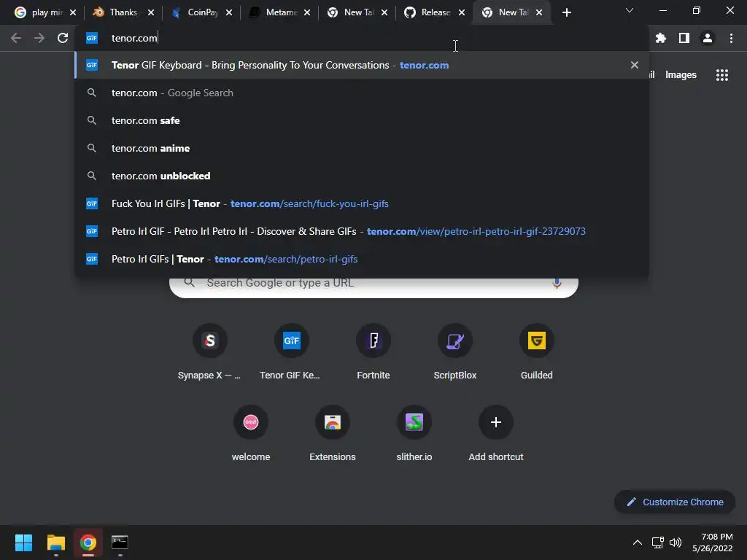
Task: Close the CoinPay tab
Action: click(228, 12)
